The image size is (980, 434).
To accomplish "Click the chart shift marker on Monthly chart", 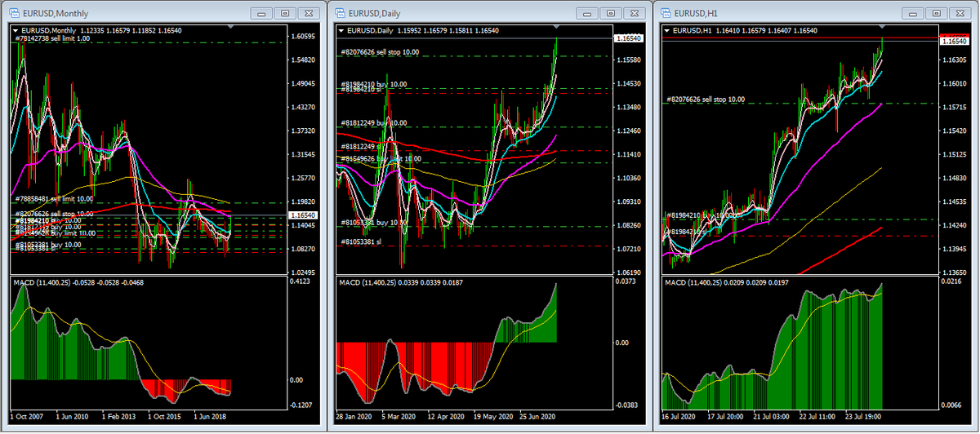I will (233, 28).
